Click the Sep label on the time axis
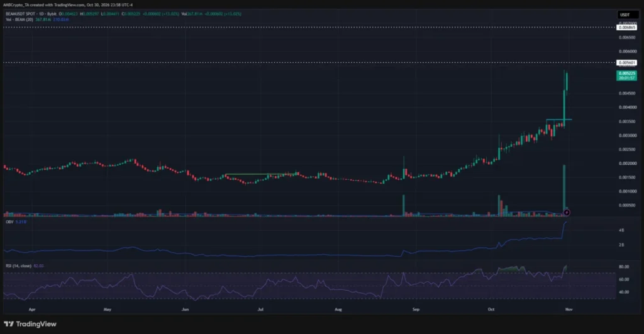The image size is (644, 334). pyautogui.click(x=416, y=309)
